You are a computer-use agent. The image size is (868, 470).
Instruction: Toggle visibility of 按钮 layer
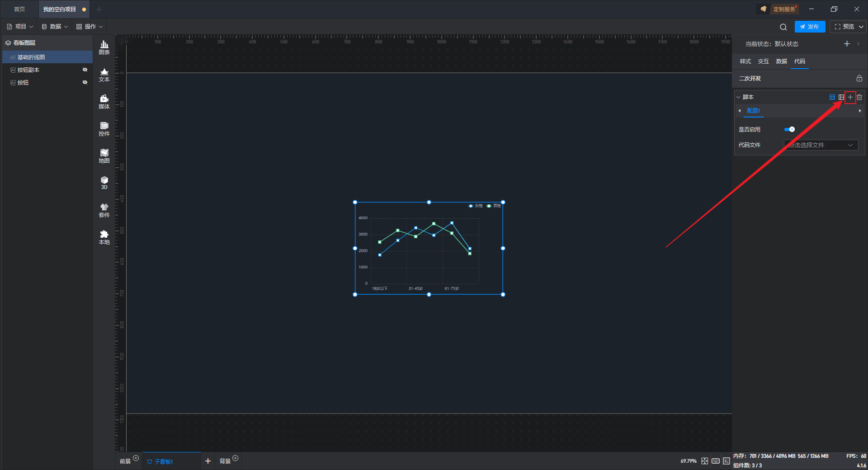pyautogui.click(x=85, y=82)
